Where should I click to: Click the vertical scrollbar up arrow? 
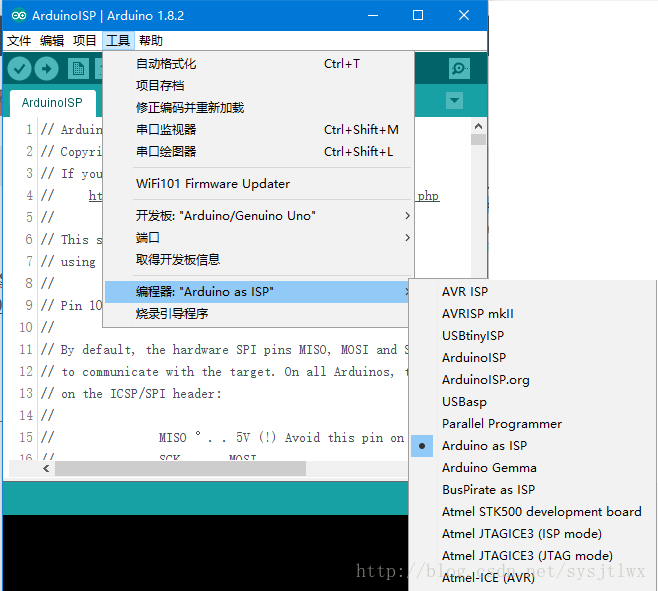[478, 126]
